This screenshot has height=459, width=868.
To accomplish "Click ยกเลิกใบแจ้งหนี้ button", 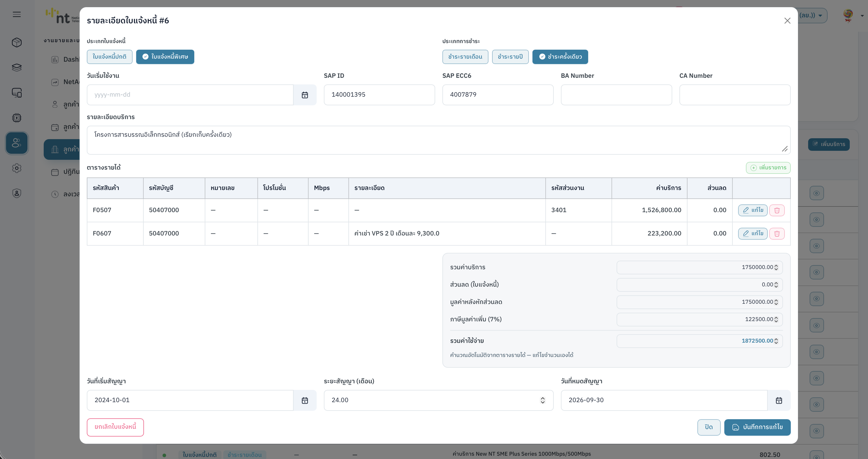I will pos(115,427).
